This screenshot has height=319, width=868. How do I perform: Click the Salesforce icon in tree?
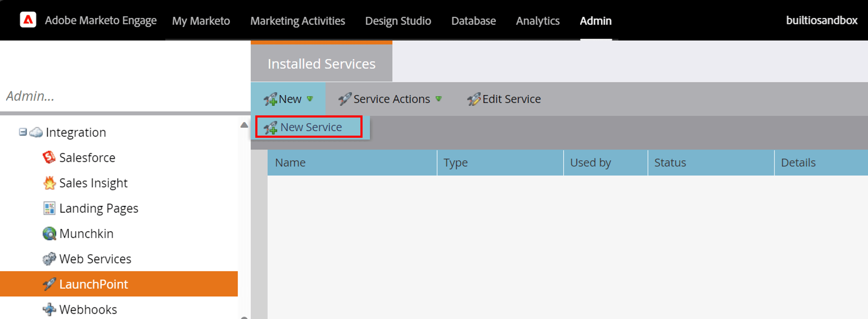tap(49, 157)
